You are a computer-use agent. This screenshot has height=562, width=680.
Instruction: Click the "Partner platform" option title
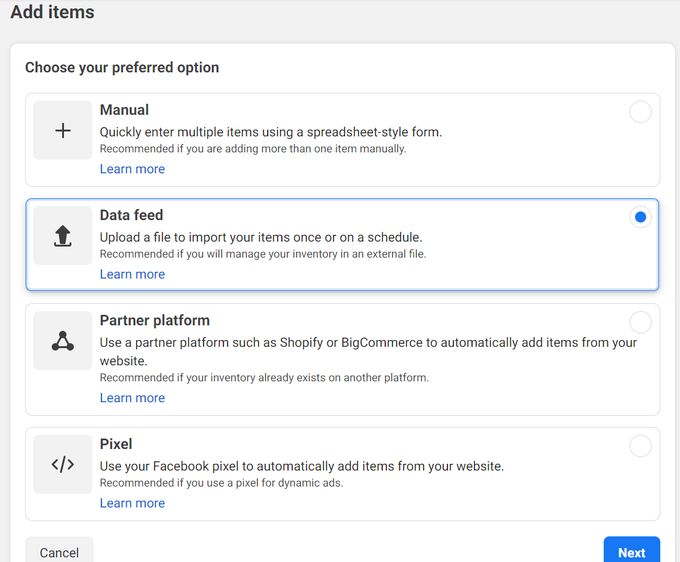pyautogui.click(x=154, y=321)
